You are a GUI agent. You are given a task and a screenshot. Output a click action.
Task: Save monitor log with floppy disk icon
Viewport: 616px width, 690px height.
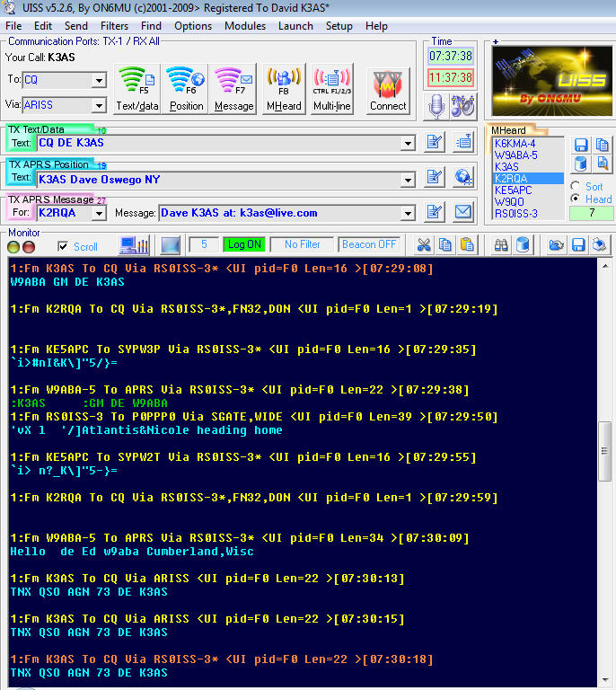tap(578, 245)
